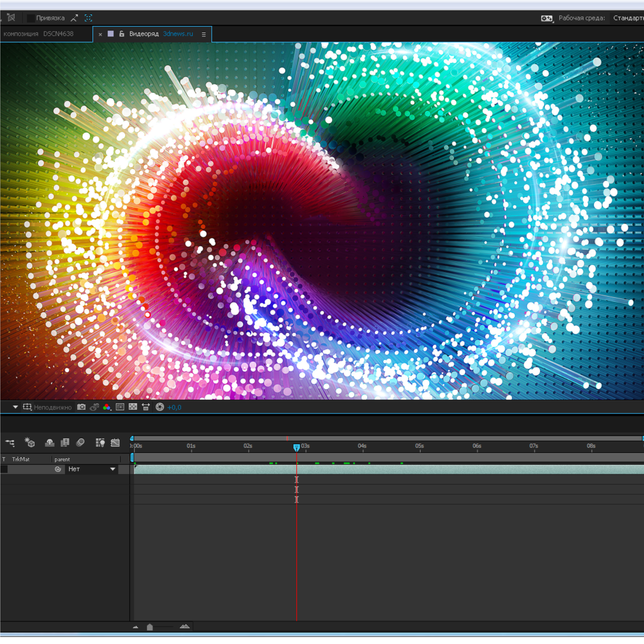Viewport: 644px width, 644px height.
Task: Click the crossed axis tool icon in toolbar
Action: [x=11, y=18]
